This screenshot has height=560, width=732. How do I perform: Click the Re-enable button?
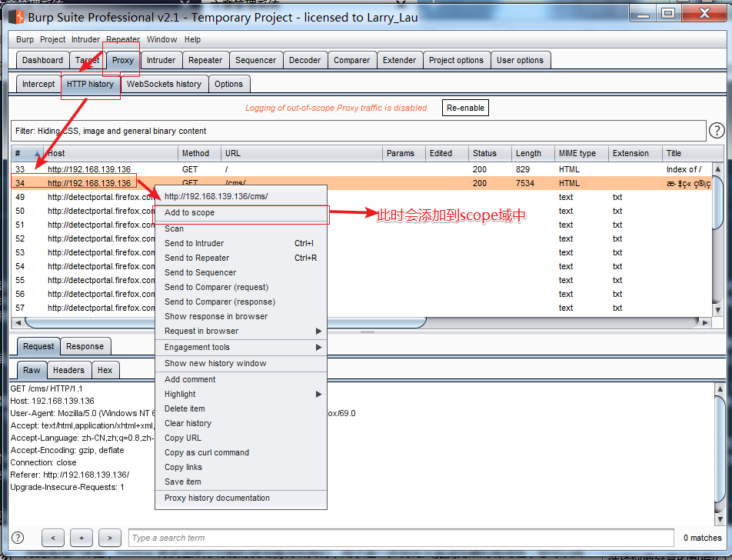(x=465, y=108)
